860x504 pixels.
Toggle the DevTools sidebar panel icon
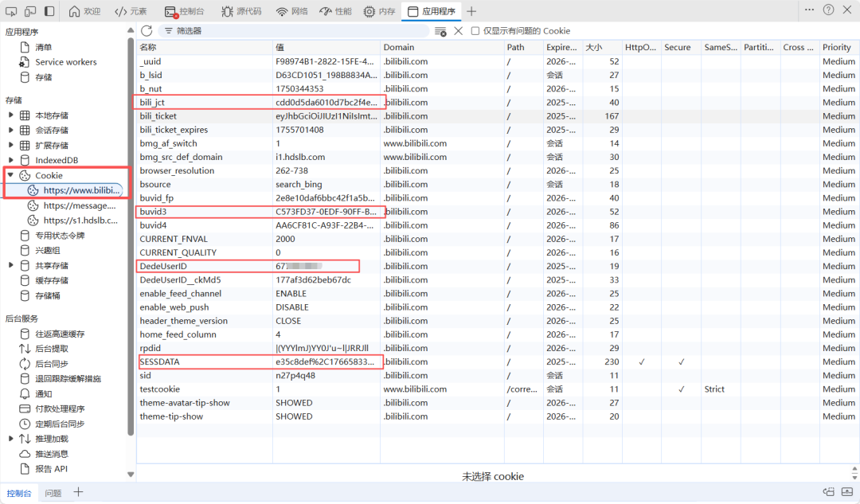[x=49, y=11]
